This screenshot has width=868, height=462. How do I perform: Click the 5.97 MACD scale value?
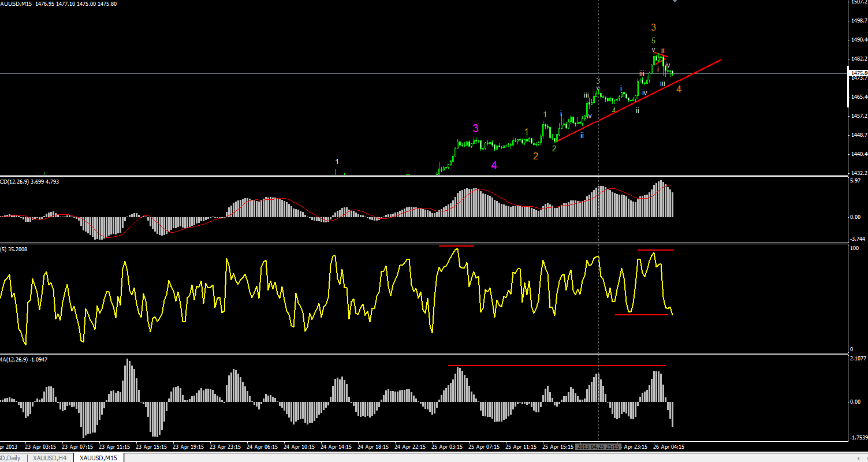(856, 181)
